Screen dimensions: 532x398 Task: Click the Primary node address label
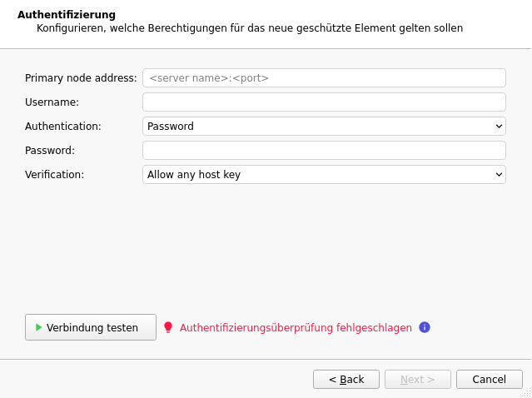81,78
